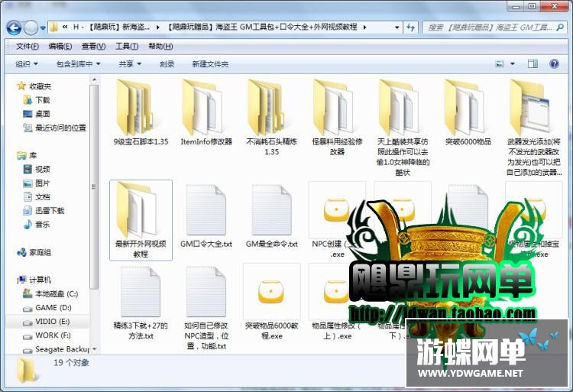Screen dimensions: 573x392
Task: Expand the 共享 dropdown
Action: pos(130,64)
